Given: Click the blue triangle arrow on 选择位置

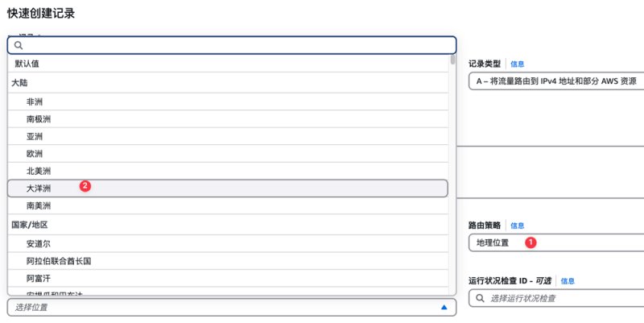Looking at the screenshot, I should tap(444, 307).
